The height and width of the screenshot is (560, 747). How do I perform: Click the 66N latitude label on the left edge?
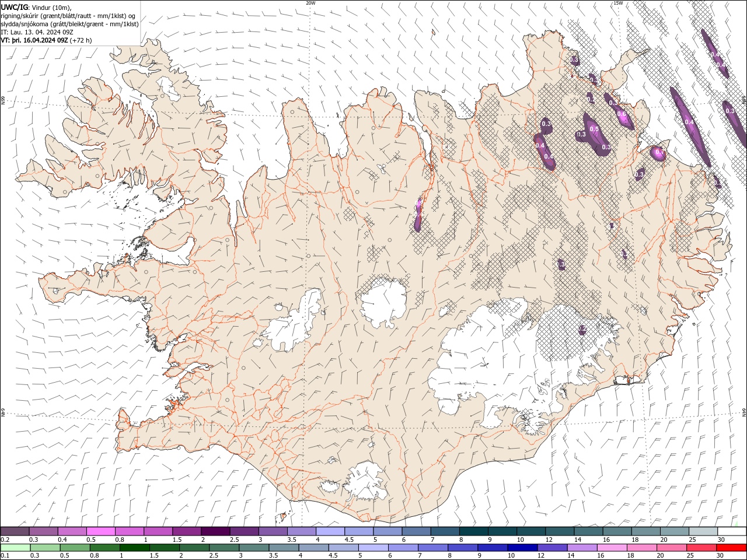click(x=3, y=100)
